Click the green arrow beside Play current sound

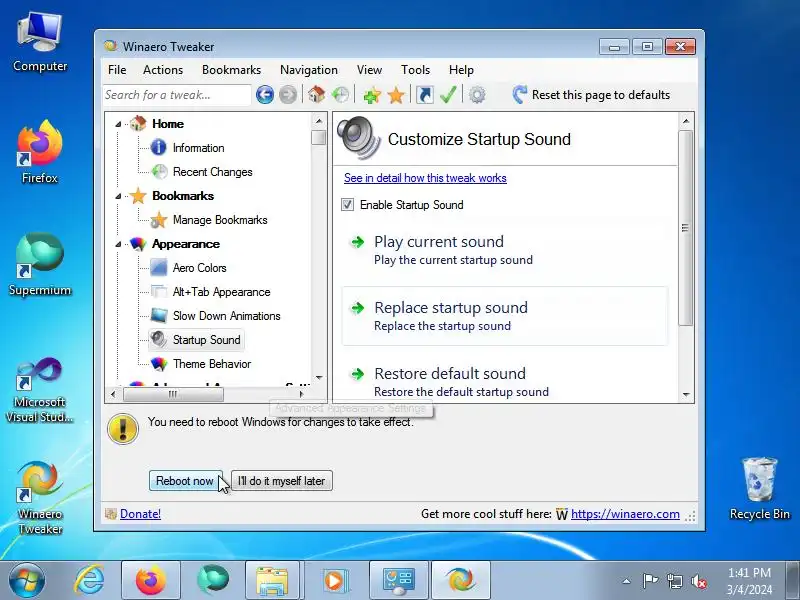coord(358,242)
